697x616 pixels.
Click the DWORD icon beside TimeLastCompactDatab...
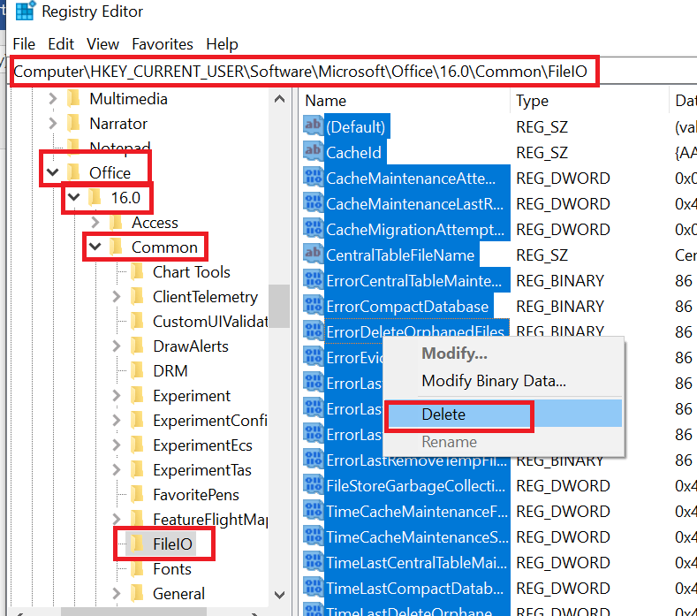pos(314,587)
